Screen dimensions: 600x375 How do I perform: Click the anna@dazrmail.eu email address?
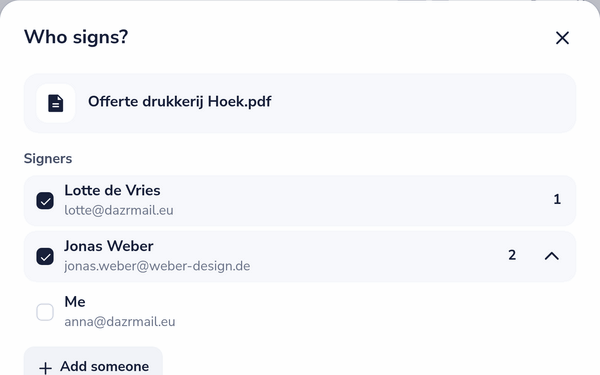(x=119, y=322)
